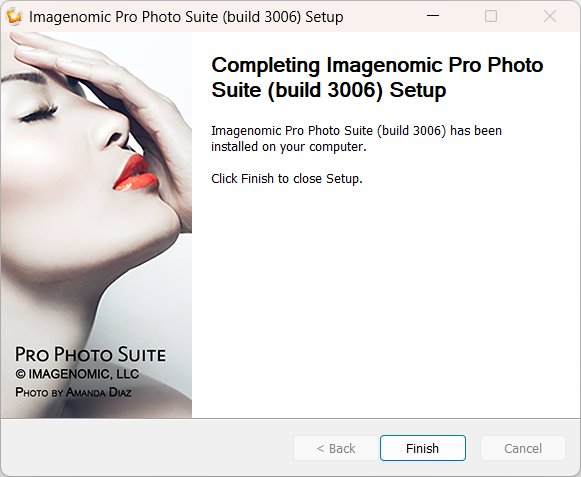
Task: Click Finish to close Setup
Action: [423, 448]
